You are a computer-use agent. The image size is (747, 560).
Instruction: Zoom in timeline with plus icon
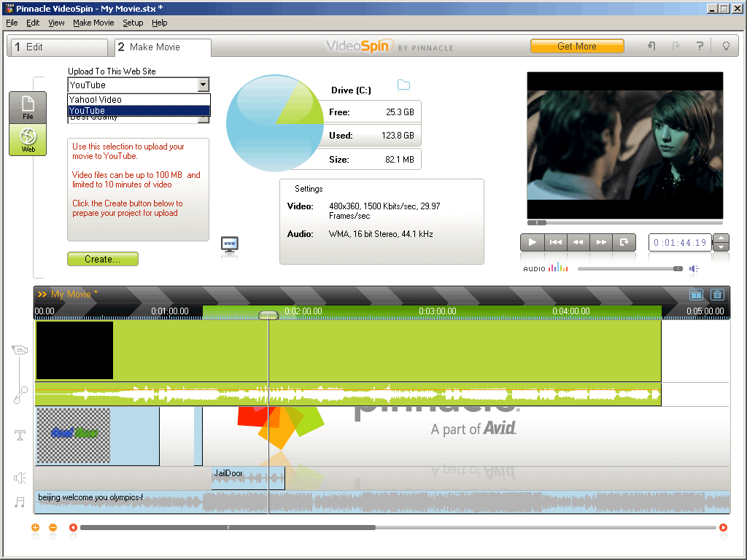click(x=35, y=528)
